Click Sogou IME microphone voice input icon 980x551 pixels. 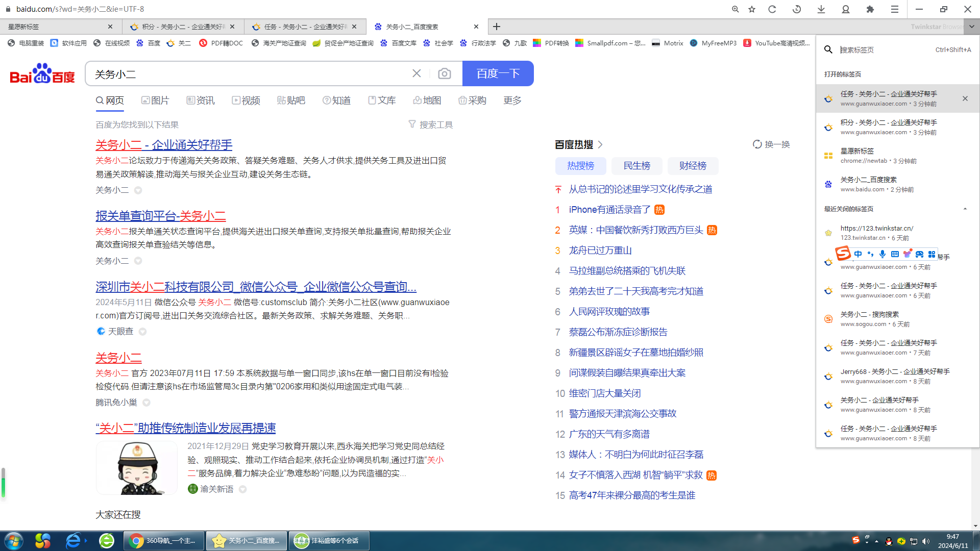883,254
